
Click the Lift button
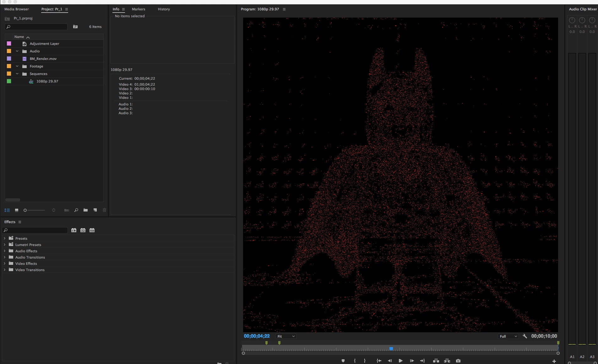(436, 361)
